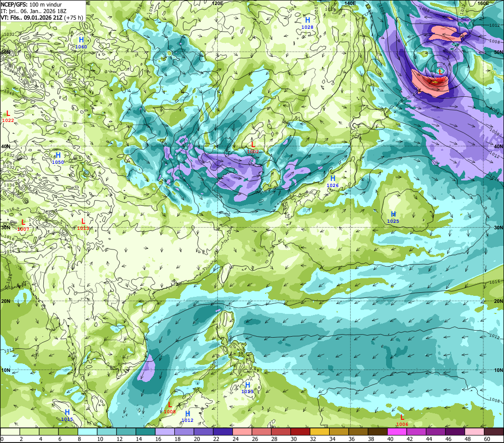Select the L 1007 low pressure marker

click(23, 225)
